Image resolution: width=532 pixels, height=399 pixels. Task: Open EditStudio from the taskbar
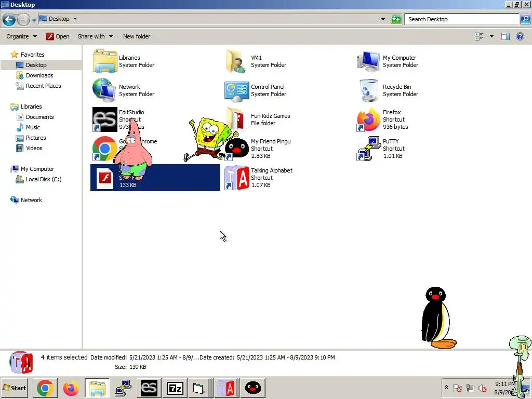point(149,388)
